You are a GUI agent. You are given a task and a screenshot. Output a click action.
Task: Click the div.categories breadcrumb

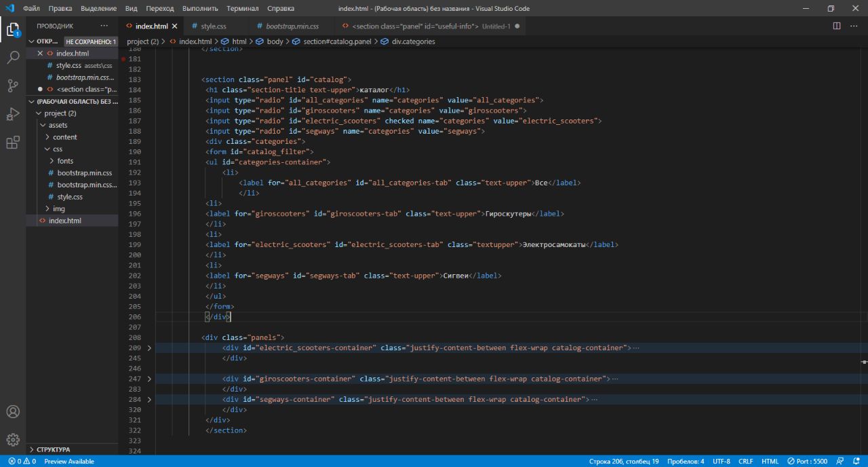click(408, 41)
